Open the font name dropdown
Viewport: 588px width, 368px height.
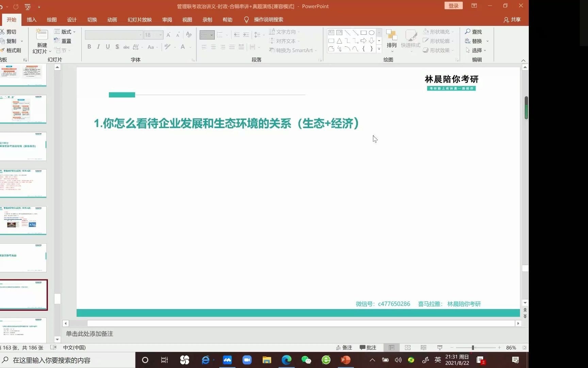[x=140, y=35]
